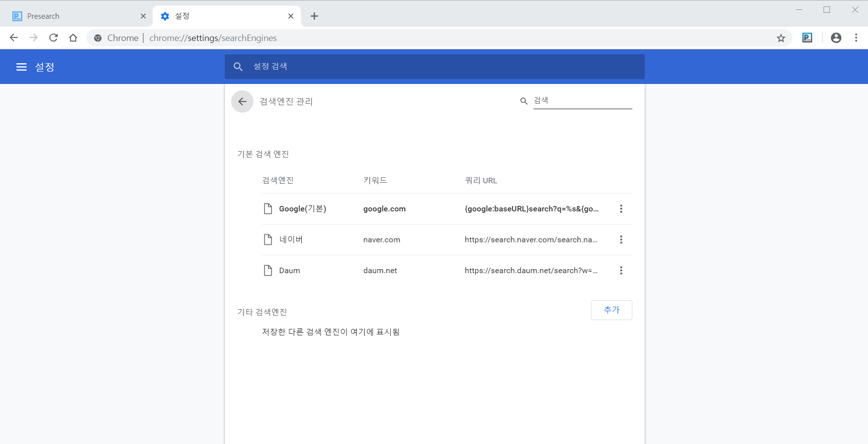Viewport: 868px width, 444px height.
Task: Open a new tab
Action: pyautogui.click(x=314, y=16)
